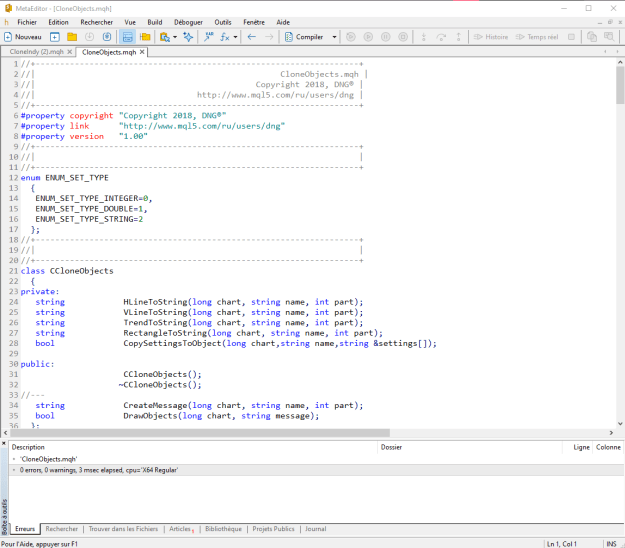Click the search magnifier icon at toolbar right
This screenshot has width=625, height=548.
point(609,37)
